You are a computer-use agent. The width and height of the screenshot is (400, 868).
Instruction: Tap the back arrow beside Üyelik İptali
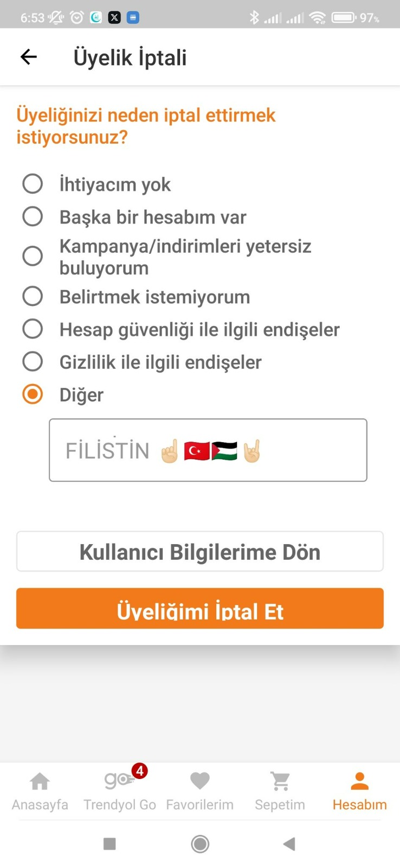(28, 56)
